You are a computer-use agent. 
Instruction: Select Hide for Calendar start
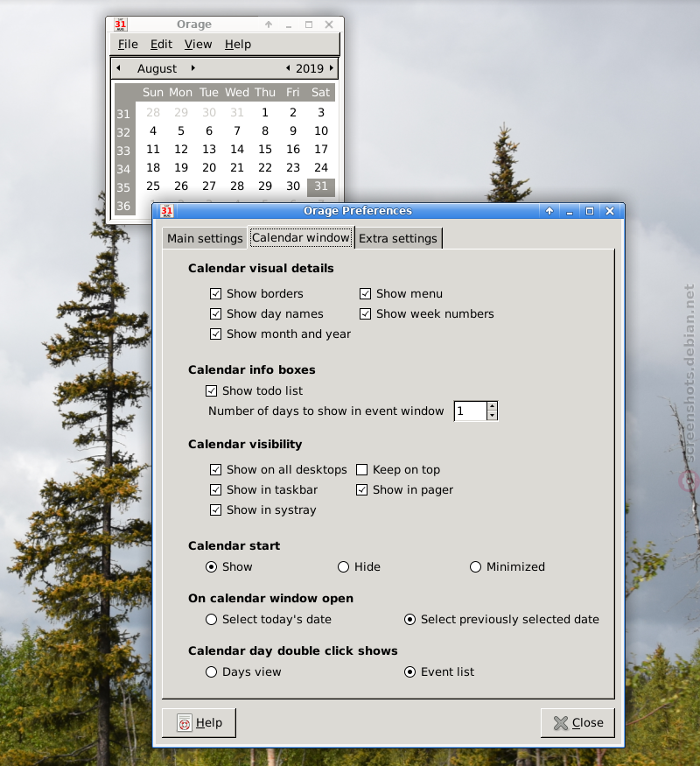pos(344,566)
